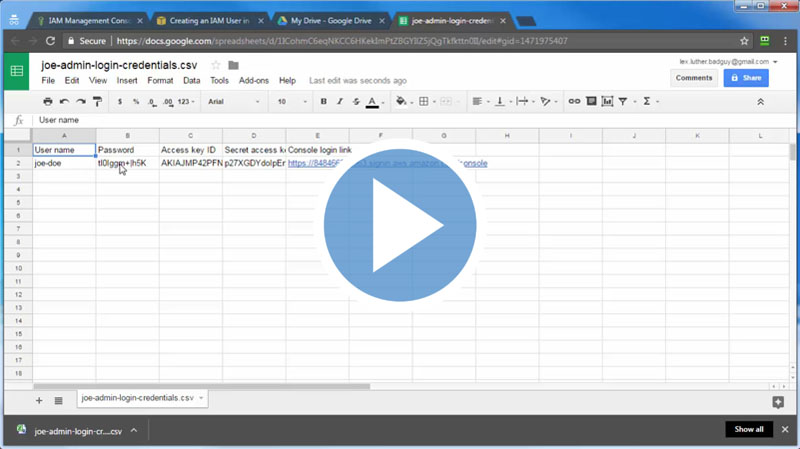The image size is (800, 449).
Task: Click the blue Share button
Action: click(x=745, y=77)
